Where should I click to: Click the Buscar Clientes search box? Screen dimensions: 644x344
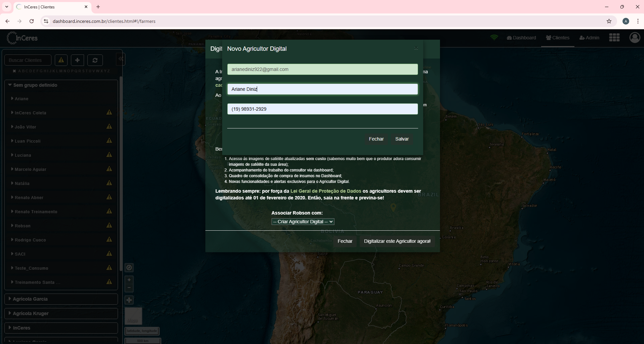pyautogui.click(x=28, y=60)
